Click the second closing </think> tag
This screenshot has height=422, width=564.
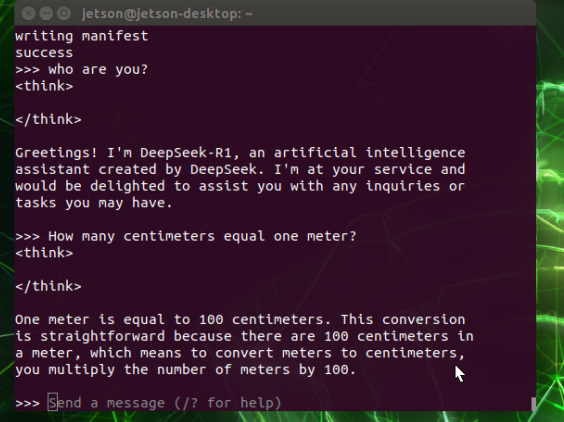click(48, 286)
